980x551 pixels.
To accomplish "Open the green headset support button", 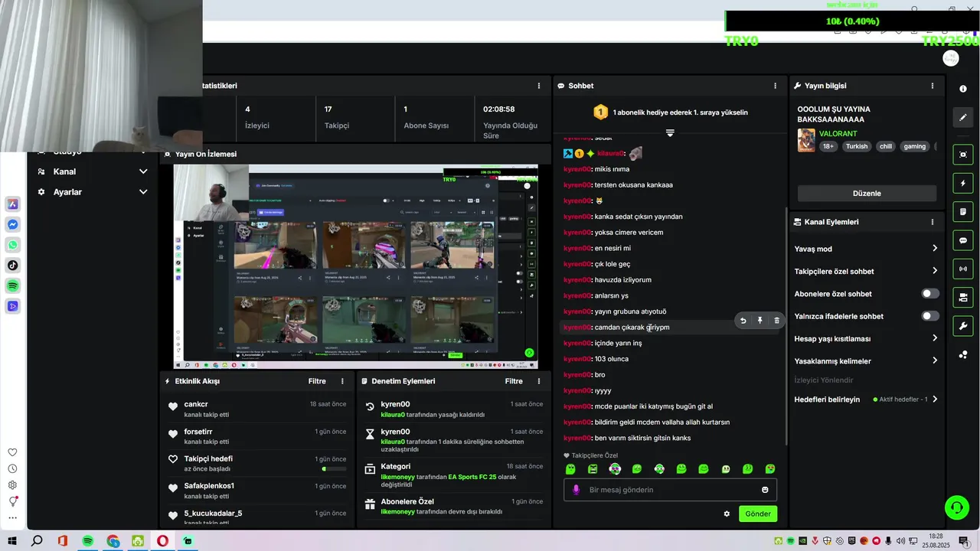I will 955,507.
